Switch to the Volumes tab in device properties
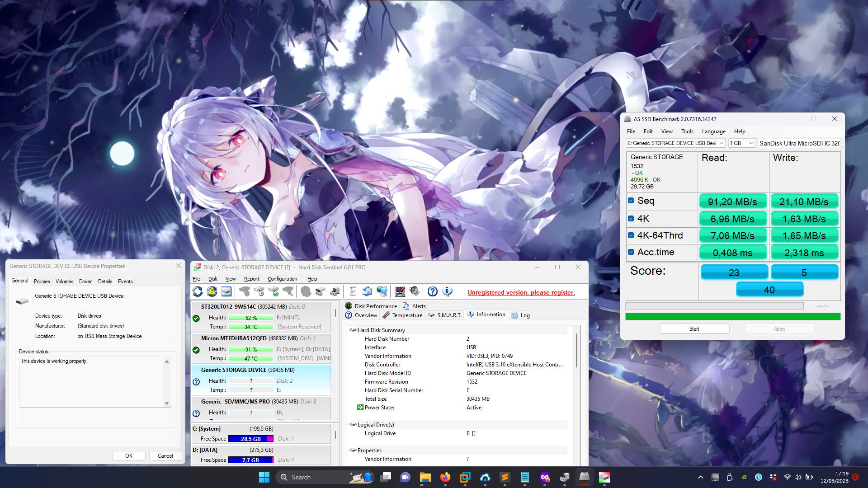Screen dimensions: 868x488 [64, 282]
